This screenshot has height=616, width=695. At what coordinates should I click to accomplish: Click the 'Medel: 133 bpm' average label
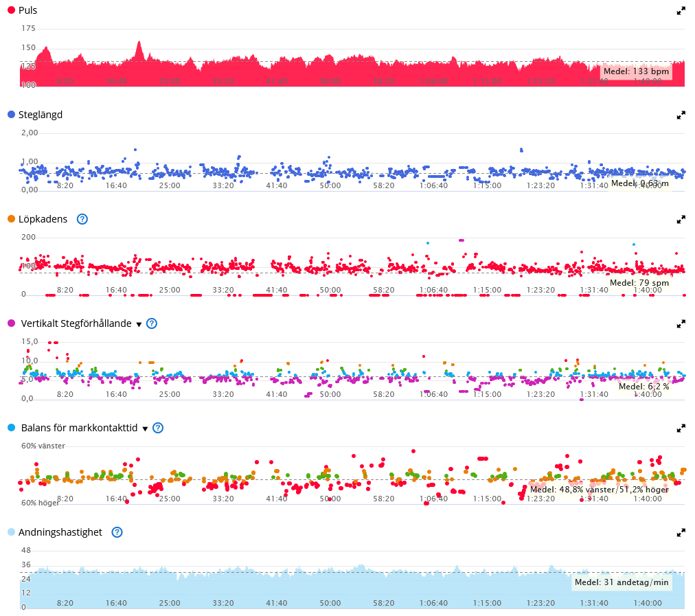636,71
